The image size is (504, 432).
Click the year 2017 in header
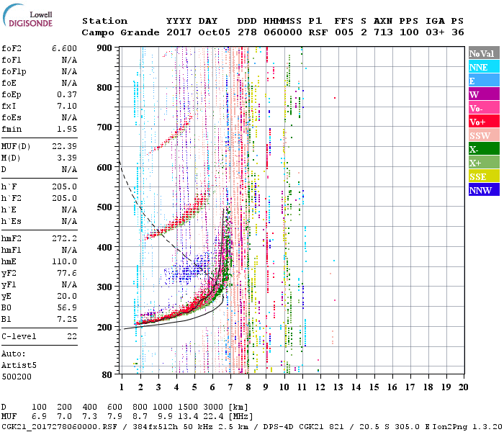179,32
